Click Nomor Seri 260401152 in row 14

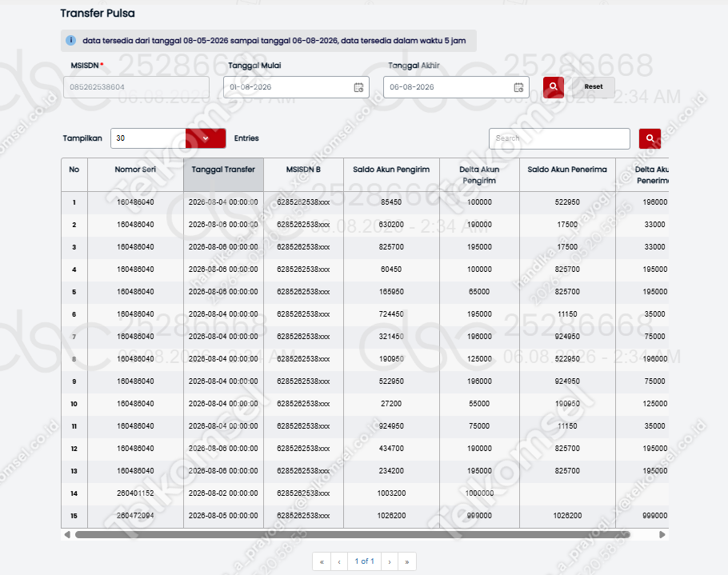click(135, 493)
